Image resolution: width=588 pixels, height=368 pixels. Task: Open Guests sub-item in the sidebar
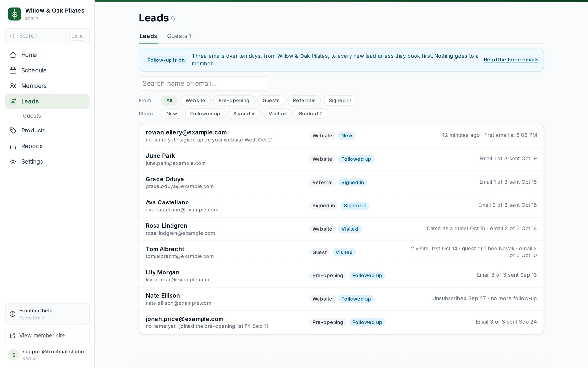coord(32,116)
